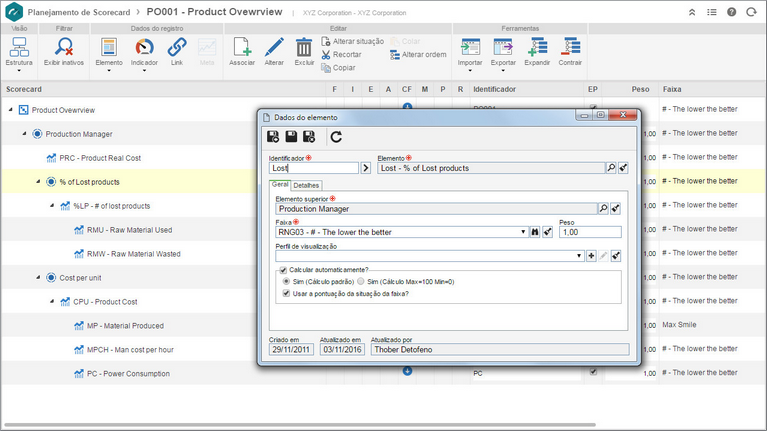Click the Peso input field
Image resolution: width=767 pixels, height=431 pixels.
(590, 232)
